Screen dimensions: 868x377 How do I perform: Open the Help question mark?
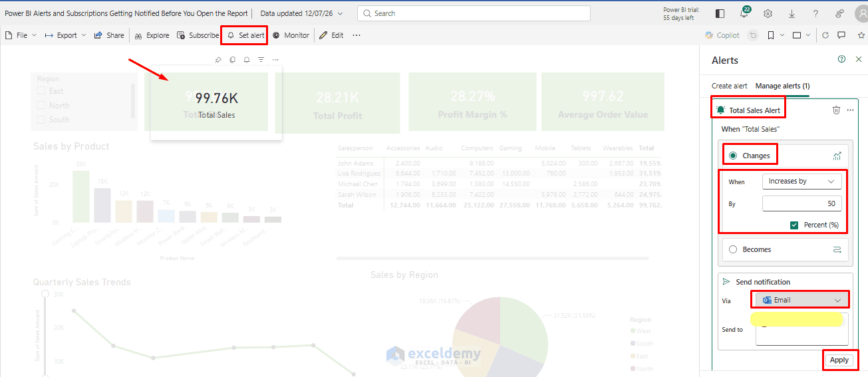tap(815, 13)
